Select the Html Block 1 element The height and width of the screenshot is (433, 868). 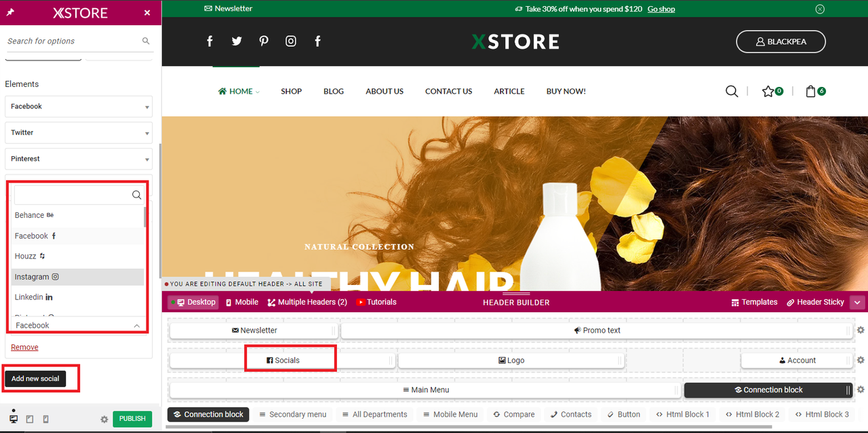[683, 414]
